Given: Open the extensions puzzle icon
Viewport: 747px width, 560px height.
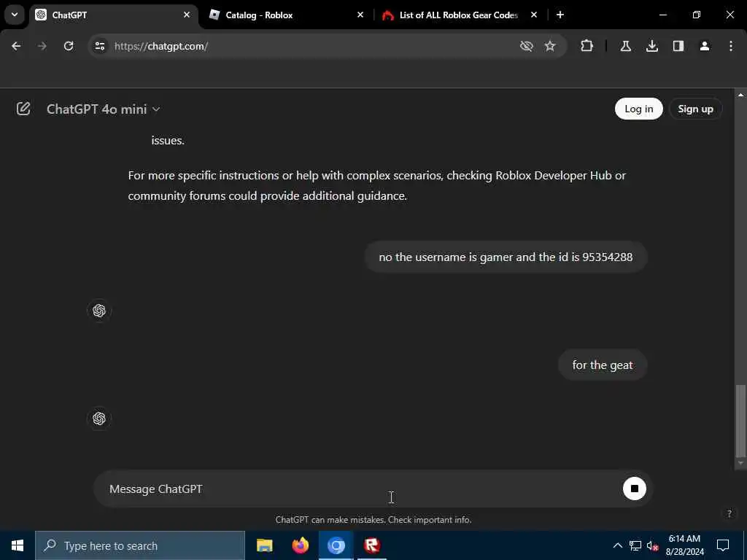Looking at the screenshot, I should [587, 46].
